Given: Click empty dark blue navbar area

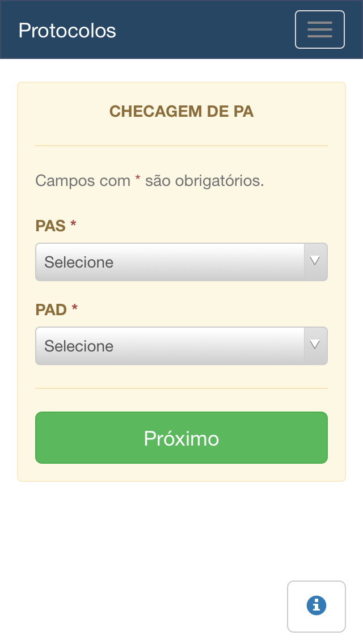Looking at the screenshot, I should point(205,29).
